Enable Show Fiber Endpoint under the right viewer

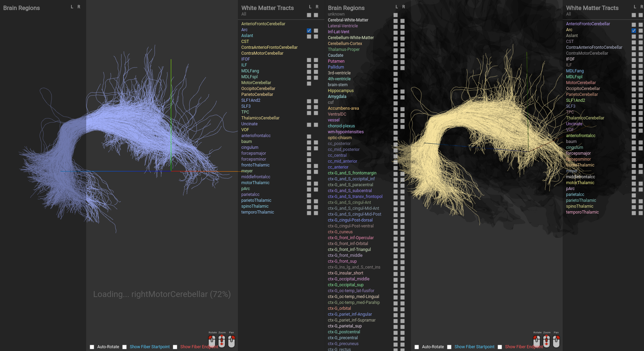pos(500,347)
